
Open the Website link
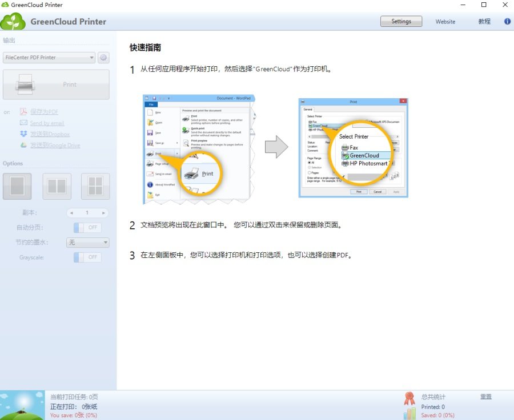tap(445, 22)
